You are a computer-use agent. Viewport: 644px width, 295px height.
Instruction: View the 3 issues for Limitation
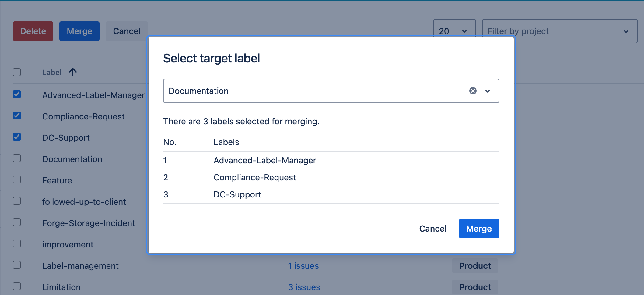point(304,287)
